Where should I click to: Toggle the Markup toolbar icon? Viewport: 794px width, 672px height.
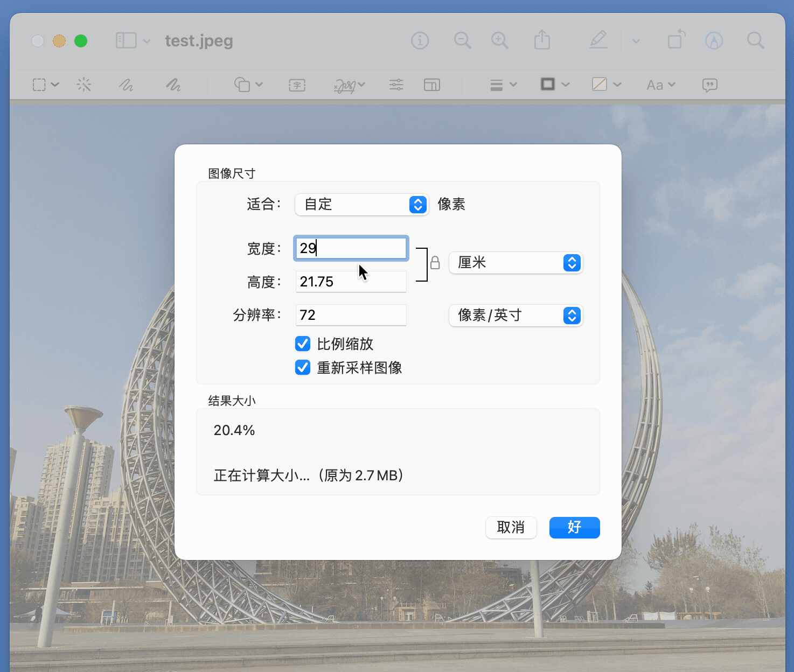[714, 40]
